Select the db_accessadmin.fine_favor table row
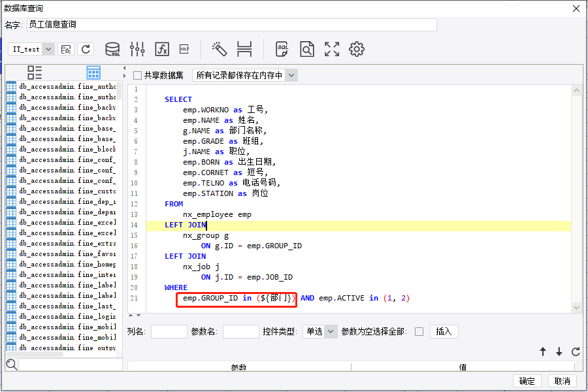 tap(61, 254)
